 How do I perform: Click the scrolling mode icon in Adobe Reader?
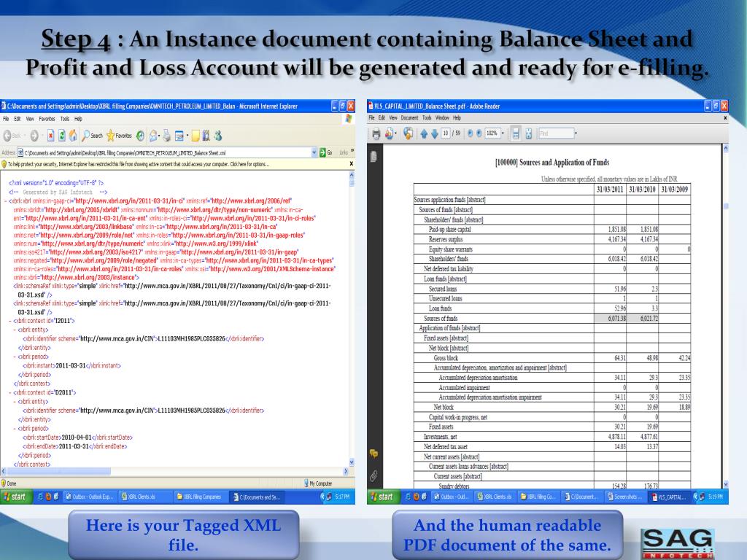516,134
